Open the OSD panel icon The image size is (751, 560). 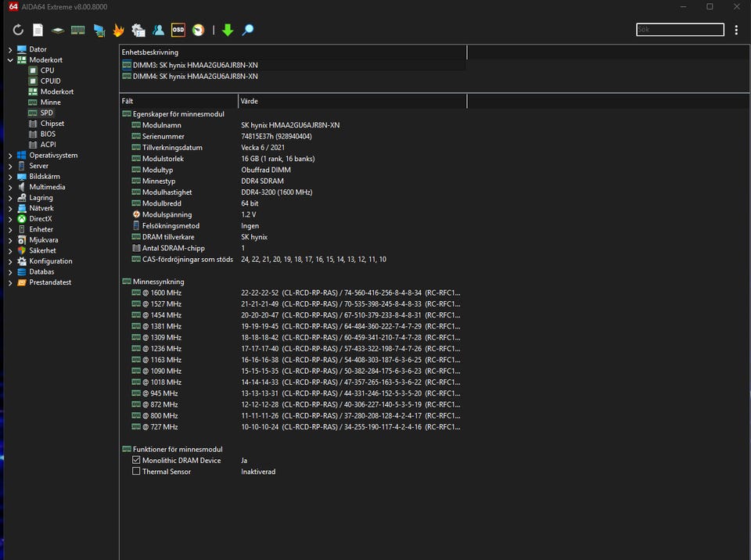point(178,31)
